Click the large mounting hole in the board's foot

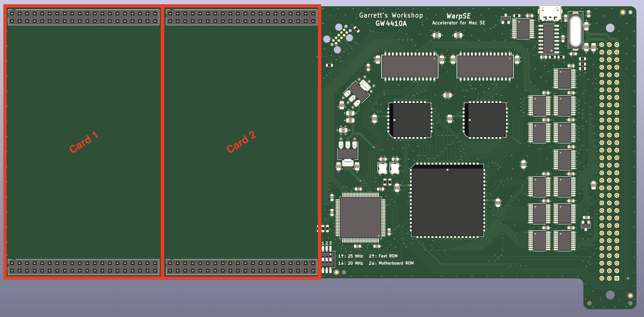610,295
